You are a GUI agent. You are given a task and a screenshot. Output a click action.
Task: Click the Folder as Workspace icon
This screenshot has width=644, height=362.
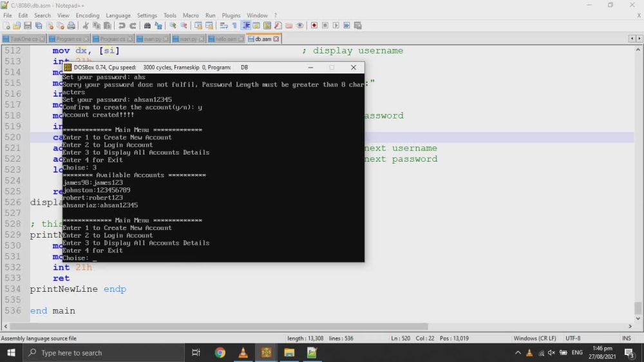[289, 26]
